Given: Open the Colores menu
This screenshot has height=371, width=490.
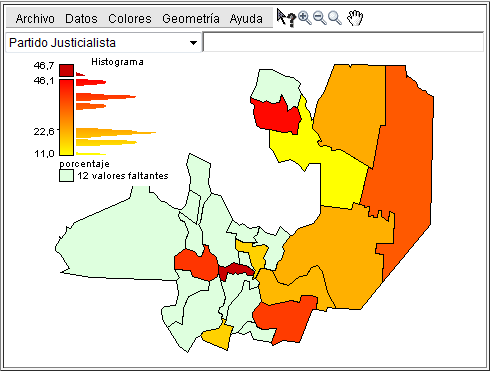Looking at the screenshot, I should point(130,19).
